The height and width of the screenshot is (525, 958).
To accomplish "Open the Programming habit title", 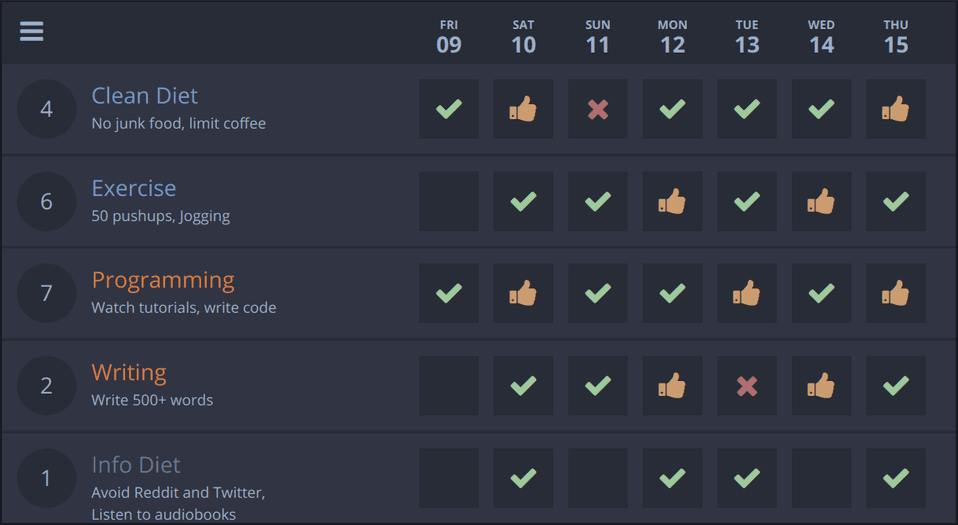I will pyautogui.click(x=163, y=281).
